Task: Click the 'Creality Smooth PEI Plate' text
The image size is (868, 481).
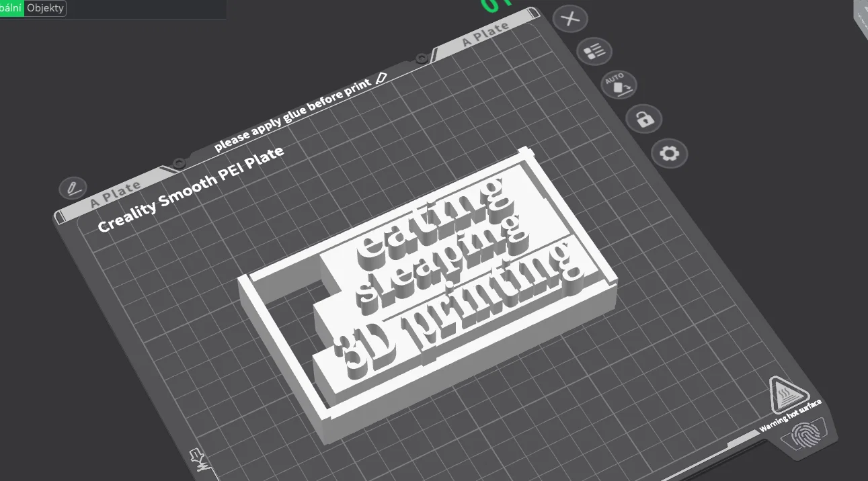Action: coord(191,188)
